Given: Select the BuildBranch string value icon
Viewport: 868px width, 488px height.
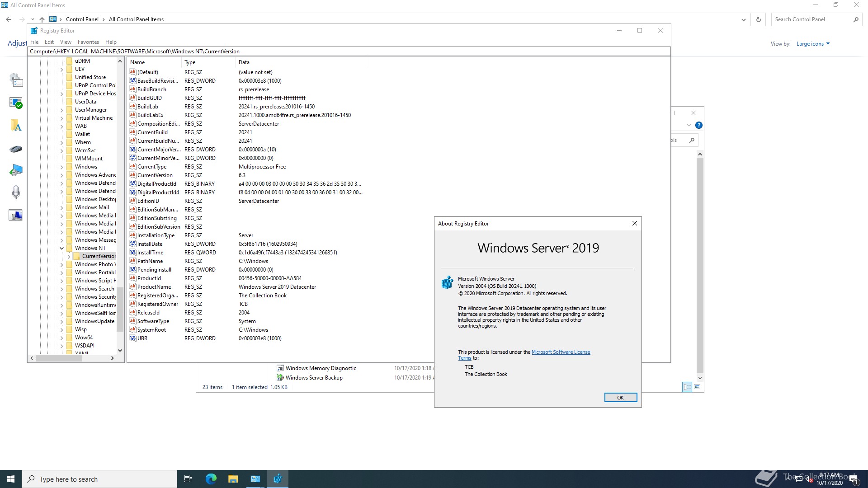Looking at the screenshot, I should point(133,89).
